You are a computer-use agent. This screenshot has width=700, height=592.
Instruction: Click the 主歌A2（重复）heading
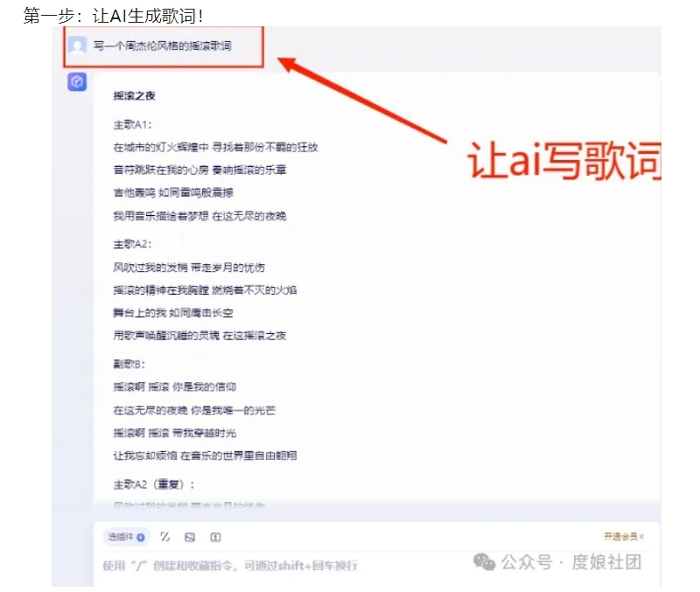tap(154, 484)
